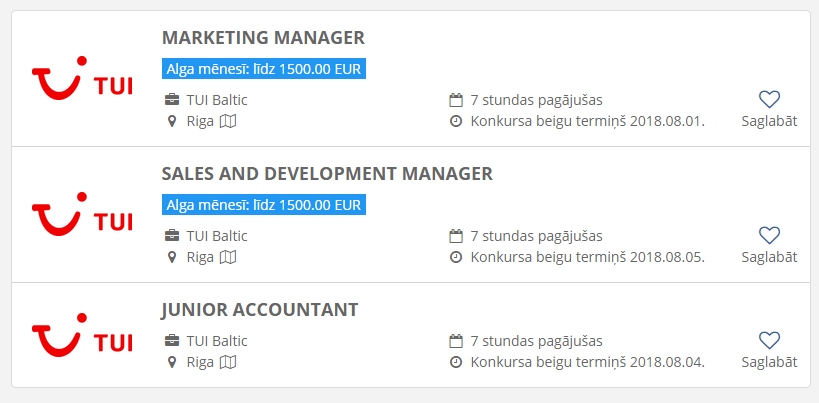
Task: Toggle heart icon on Junior Accountant listing
Action: [x=769, y=340]
